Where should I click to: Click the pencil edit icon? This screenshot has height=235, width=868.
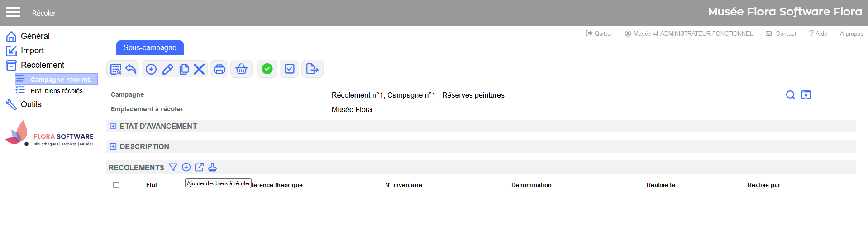coord(168,69)
